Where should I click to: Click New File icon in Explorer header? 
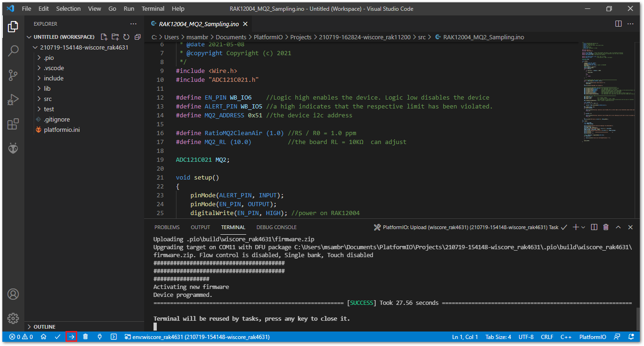[x=104, y=37]
